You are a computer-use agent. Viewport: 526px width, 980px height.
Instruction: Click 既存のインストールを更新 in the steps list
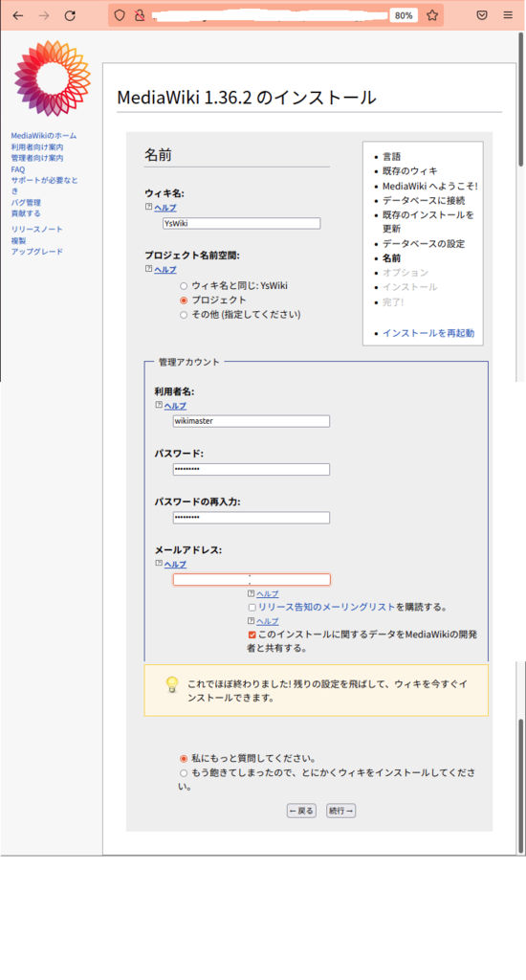click(x=427, y=222)
